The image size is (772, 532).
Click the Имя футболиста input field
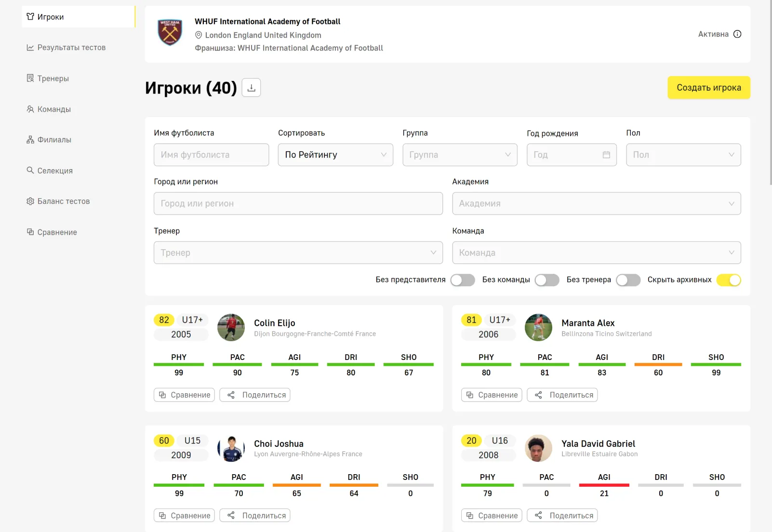211,155
